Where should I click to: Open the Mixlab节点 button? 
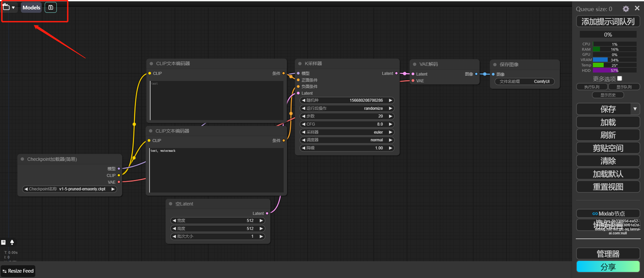coord(608,214)
